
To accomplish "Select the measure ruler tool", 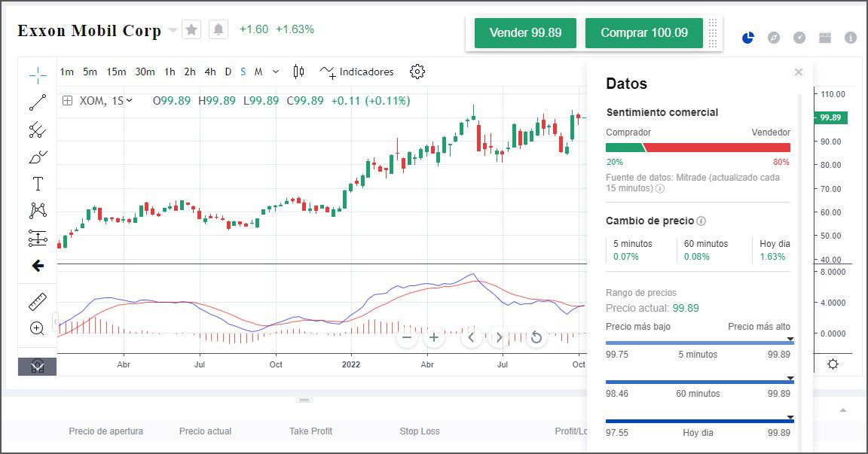I will tap(36, 300).
